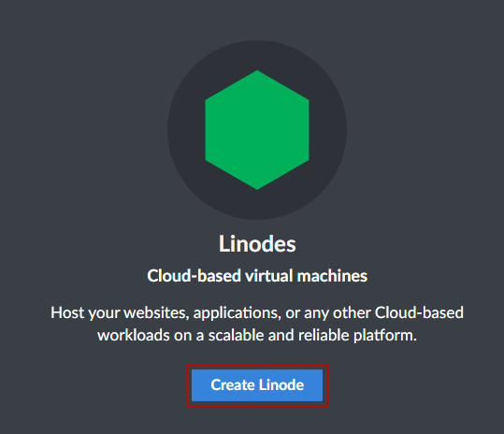Click the word 'virtual' in subtitle
This screenshot has height=434, width=504.
point(268,276)
